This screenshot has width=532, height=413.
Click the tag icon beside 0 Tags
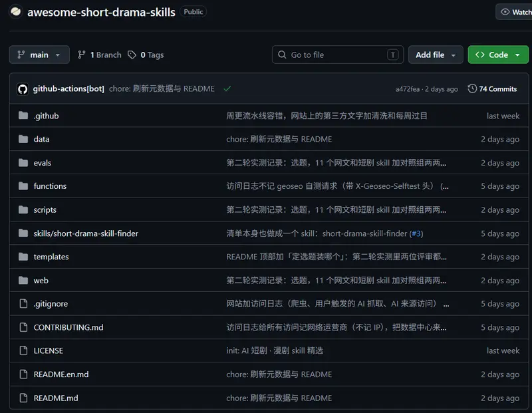coord(132,55)
